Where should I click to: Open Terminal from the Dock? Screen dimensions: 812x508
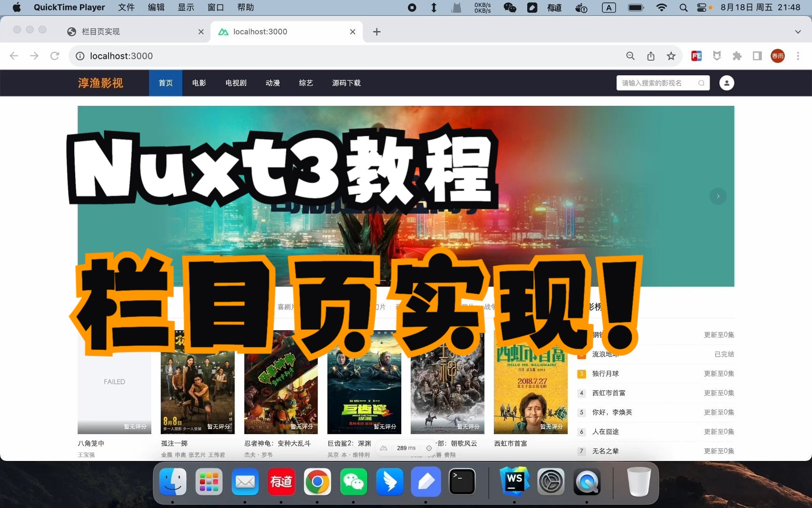pos(462,482)
